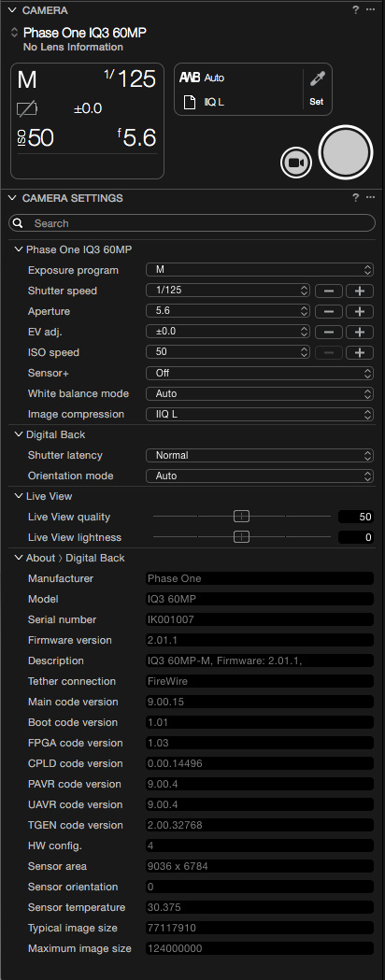Click the large shutter capture button
Screen dimensions: 385x980
pos(346,152)
